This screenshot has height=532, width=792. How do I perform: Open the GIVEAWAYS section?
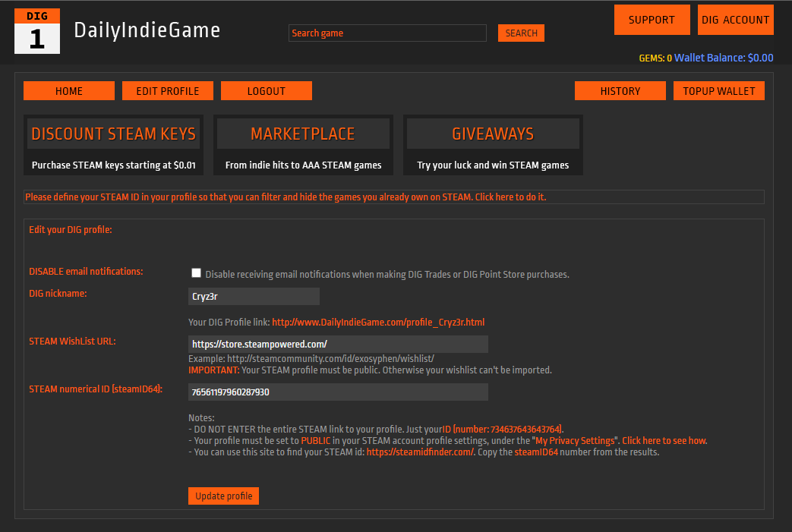click(x=493, y=134)
